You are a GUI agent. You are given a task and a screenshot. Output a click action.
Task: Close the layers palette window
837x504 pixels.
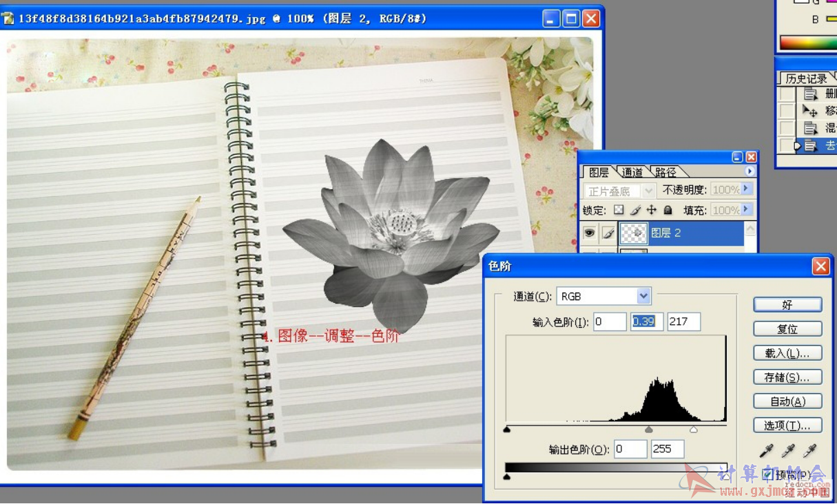(x=751, y=157)
